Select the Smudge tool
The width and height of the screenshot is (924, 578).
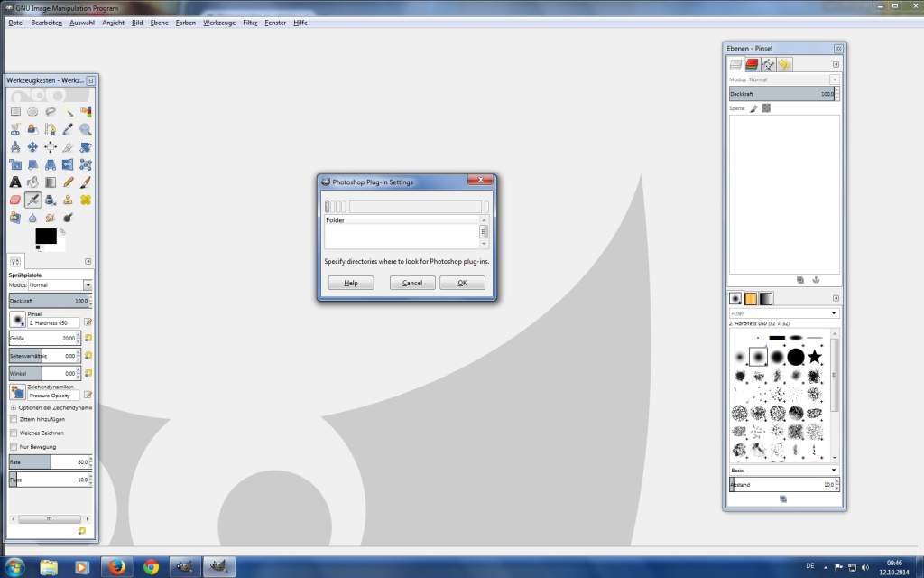(51, 218)
